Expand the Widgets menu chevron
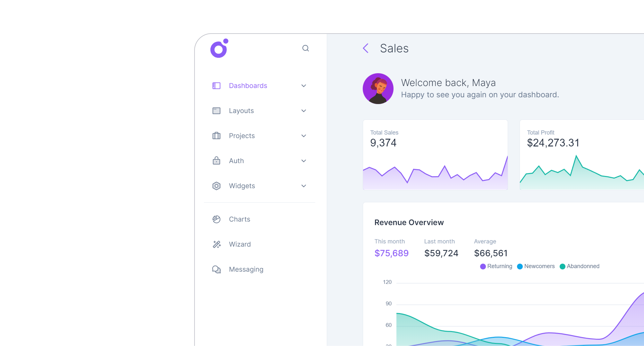Viewport: 644px width, 346px height. coord(304,186)
